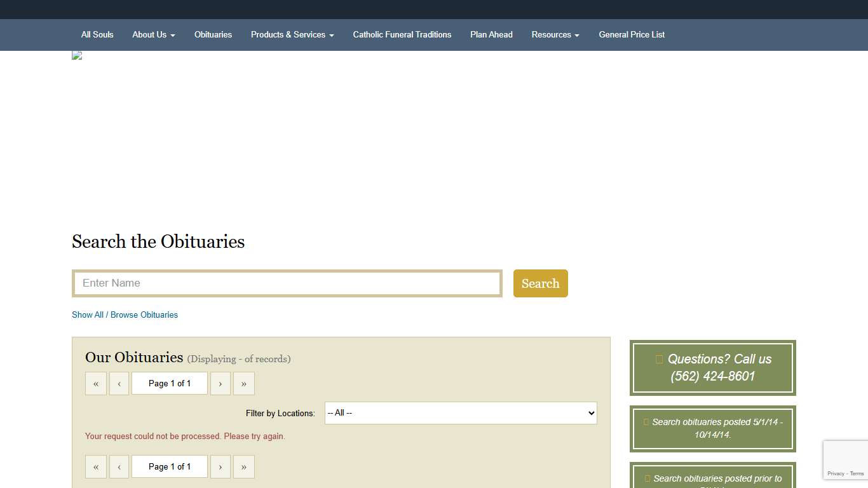
Task: Select Plan Ahead in the navigation
Action: click(x=491, y=35)
